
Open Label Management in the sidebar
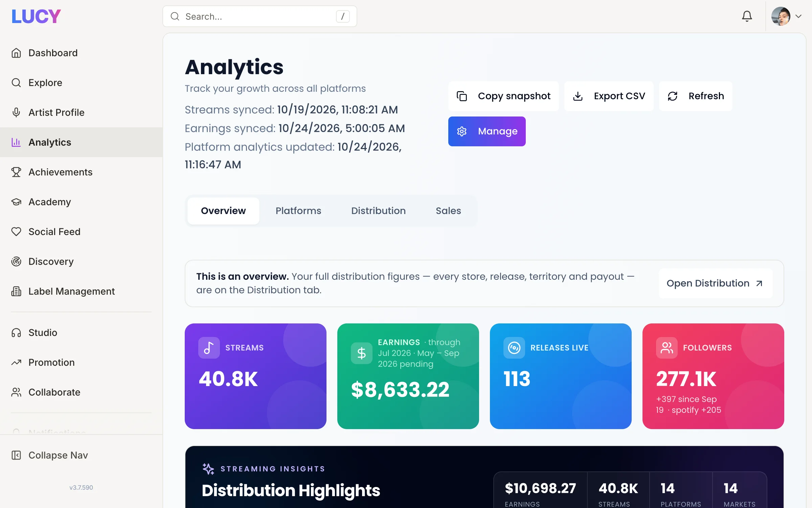pyautogui.click(x=81, y=291)
